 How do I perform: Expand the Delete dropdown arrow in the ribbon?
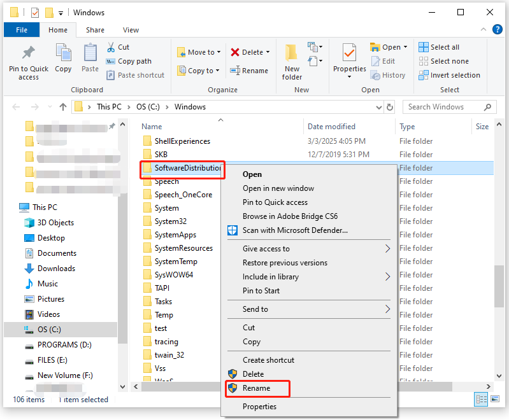[x=268, y=52]
